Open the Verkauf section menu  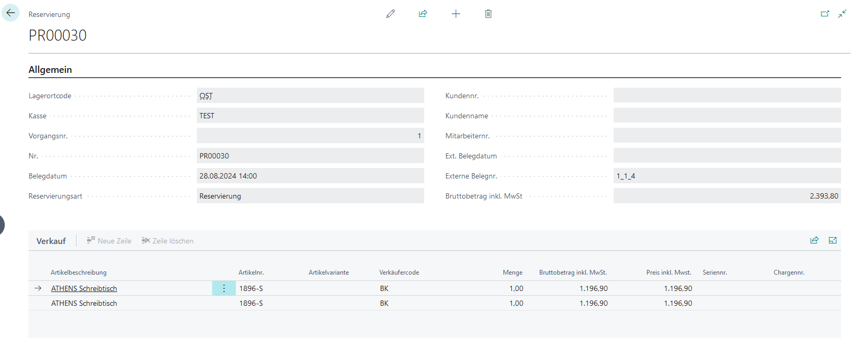click(x=51, y=241)
